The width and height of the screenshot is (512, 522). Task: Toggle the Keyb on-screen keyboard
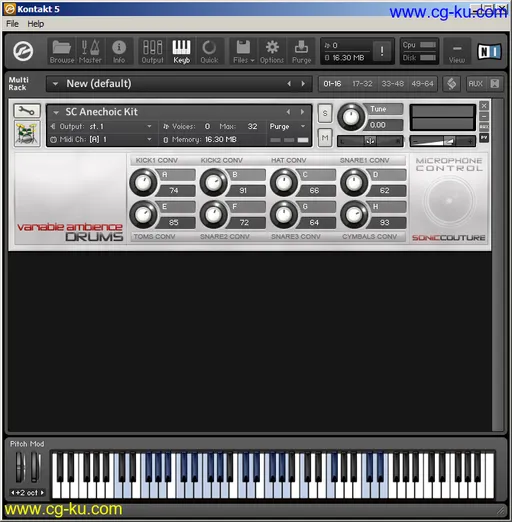point(182,51)
